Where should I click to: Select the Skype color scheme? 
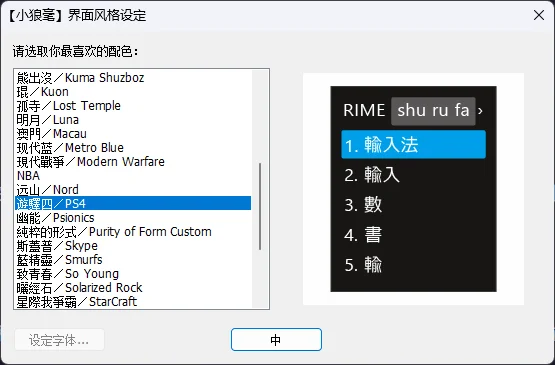(133, 245)
